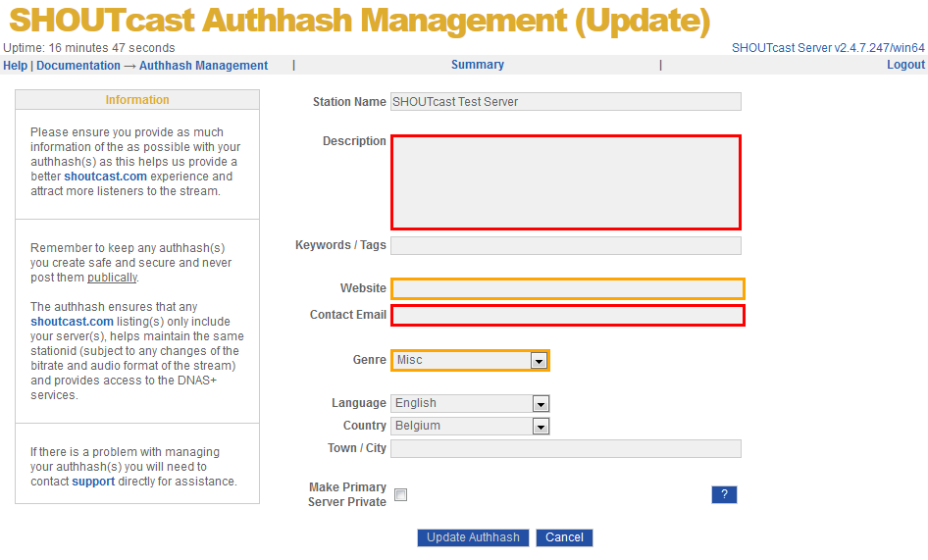The image size is (928, 560).
Task: Enable Make Primary Server Private checkbox
Action: (400, 495)
